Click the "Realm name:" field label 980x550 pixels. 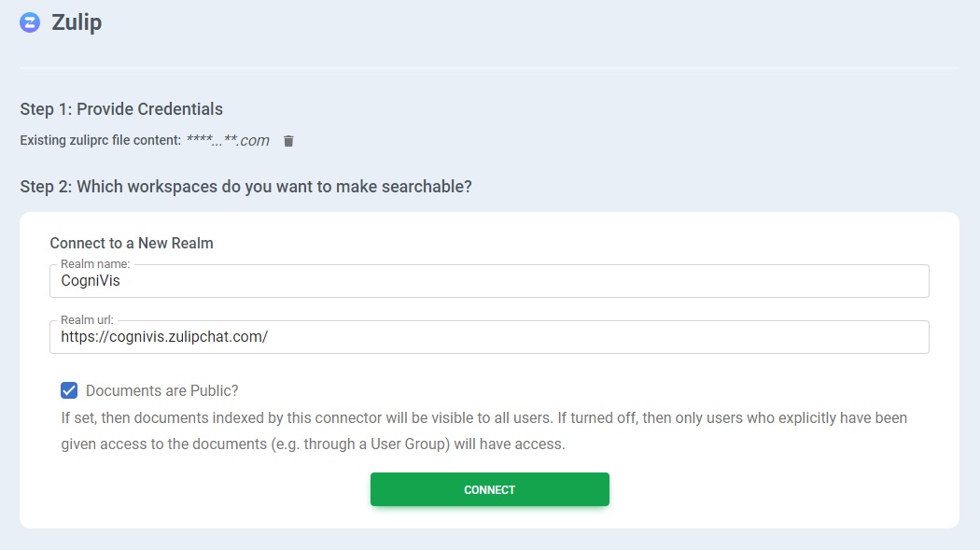[x=95, y=264]
